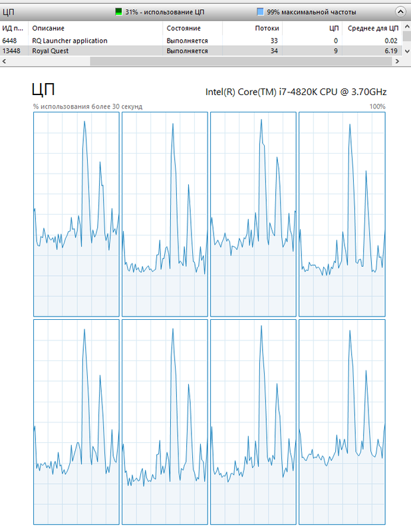This screenshot has height=532, width=411.
Task: Click the horizontal scrollbar right arrow
Action: click(x=398, y=61)
